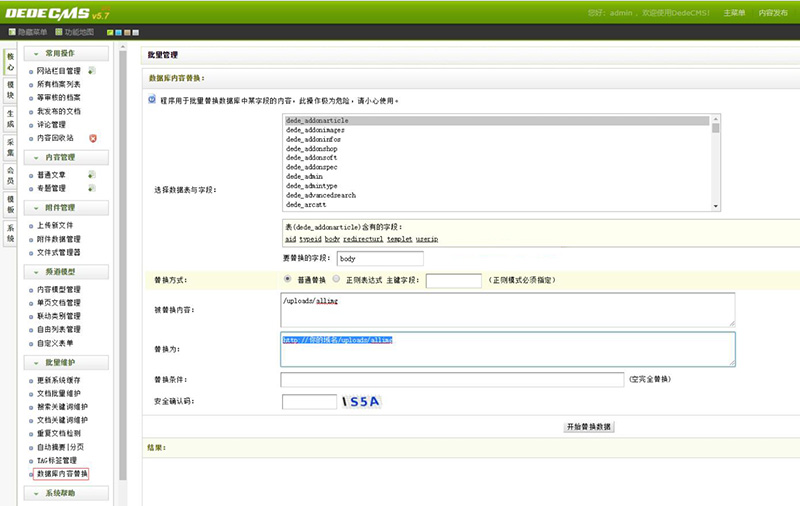
Task: Click red recycle icon beside 内容回收站
Action: click(93, 138)
